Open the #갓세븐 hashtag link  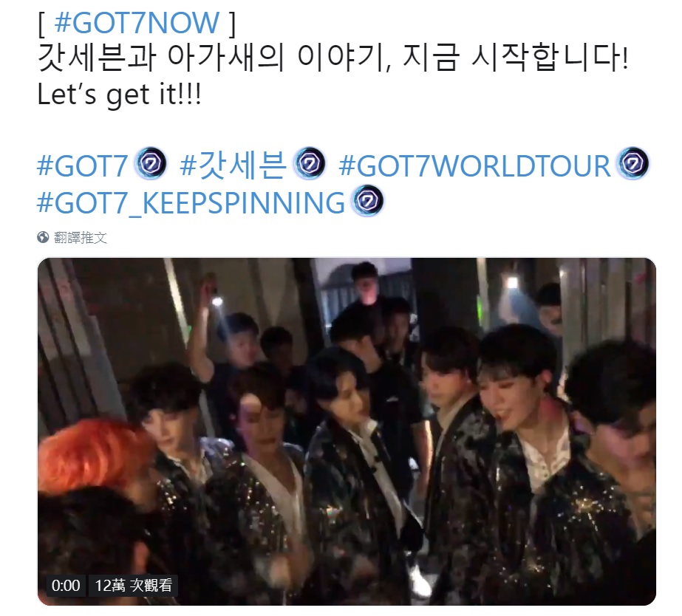pyautogui.click(x=233, y=165)
